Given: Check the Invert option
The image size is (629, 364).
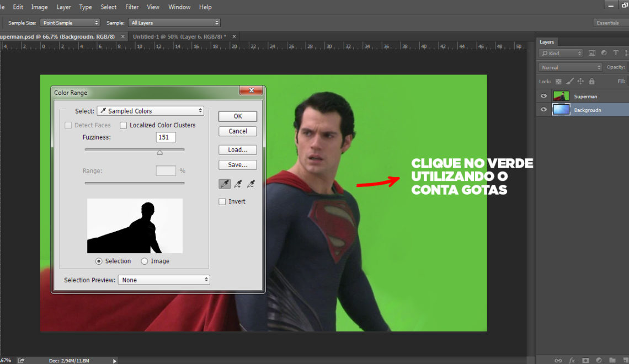Looking at the screenshot, I should [x=222, y=202].
